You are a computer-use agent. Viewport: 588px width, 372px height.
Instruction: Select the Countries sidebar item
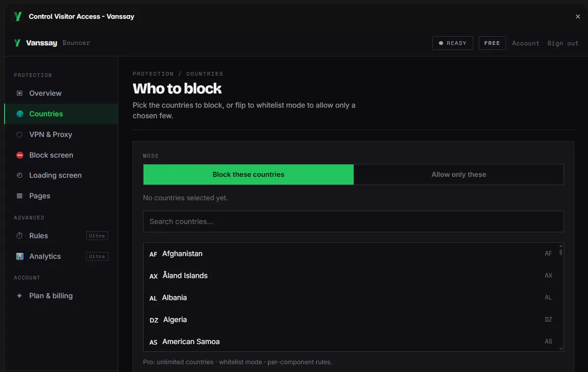click(61, 114)
